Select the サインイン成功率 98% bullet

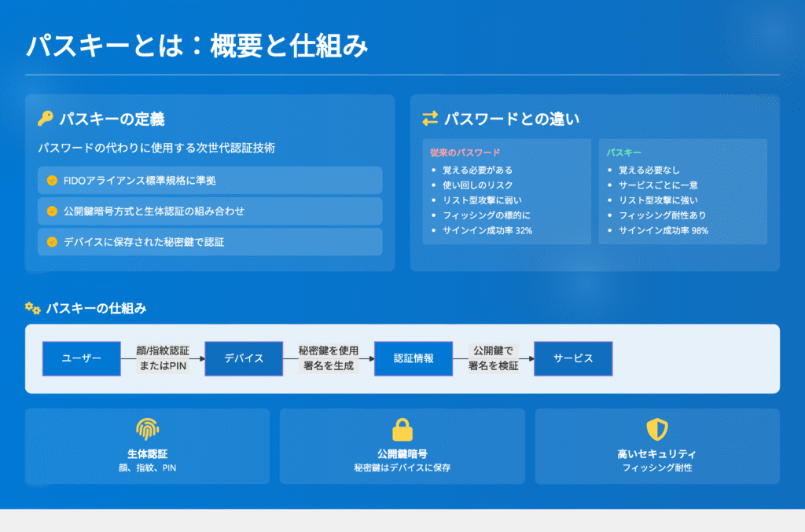(x=663, y=230)
